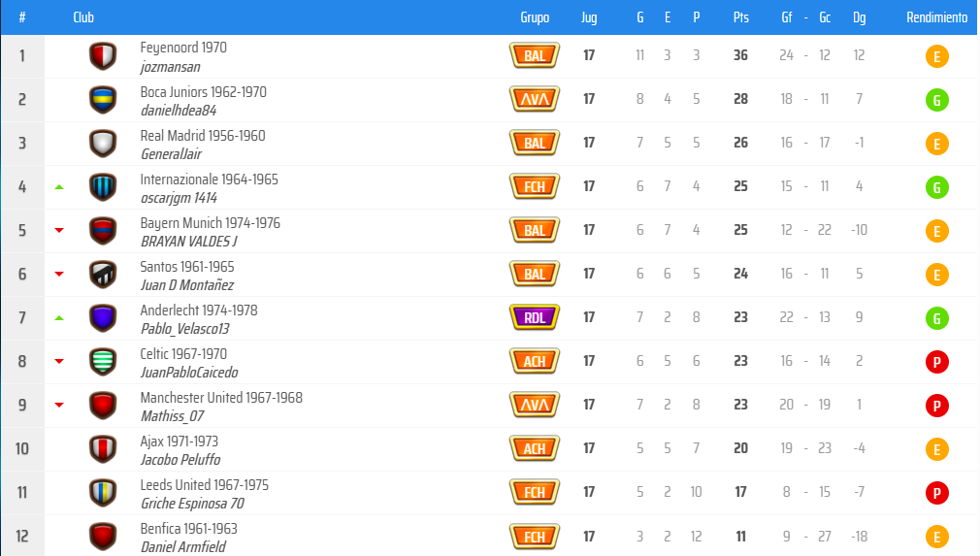The image size is (980, 556).
Task: Click the RDL group badge for Anderlecht
Action: [x=535, y=317]
